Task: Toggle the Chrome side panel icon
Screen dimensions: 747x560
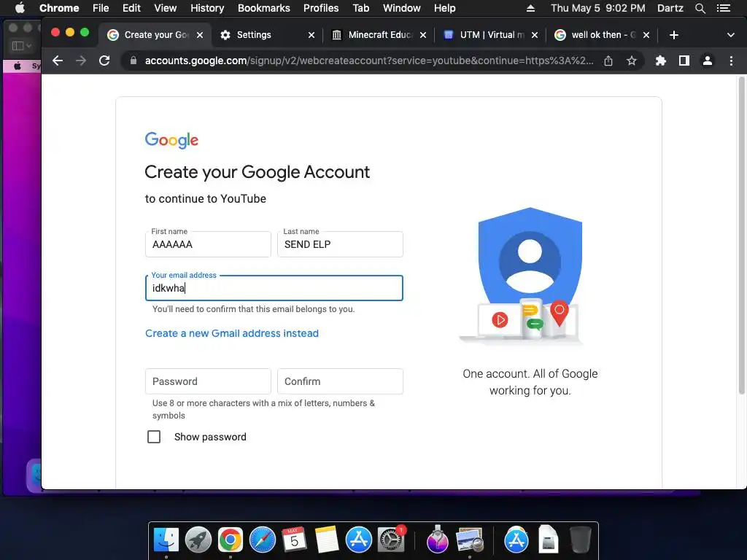Action: coord(684,61)
